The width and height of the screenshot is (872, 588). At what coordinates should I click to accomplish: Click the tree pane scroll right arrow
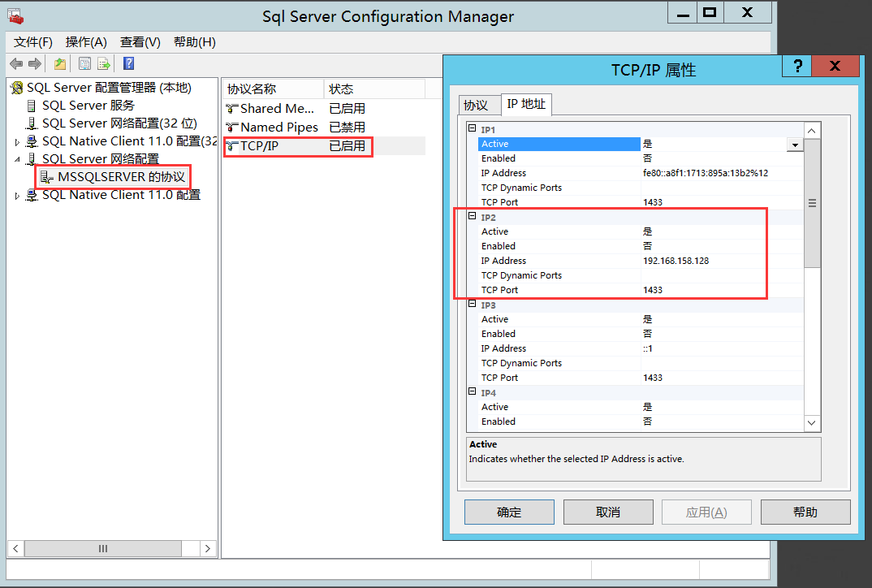pyautogui.click(x=208, y=548)
